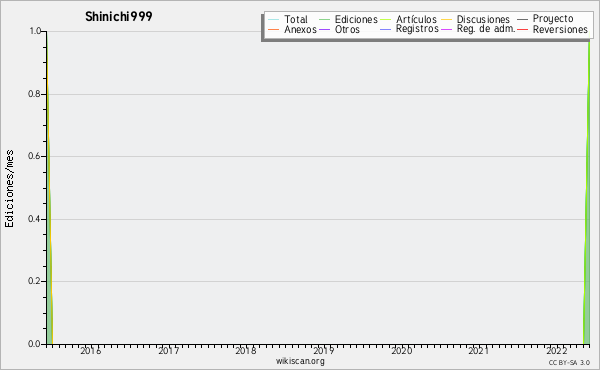Click the 2017 x-axis label
This screenshot has height=370, width=600.
(x=168, y=351)
